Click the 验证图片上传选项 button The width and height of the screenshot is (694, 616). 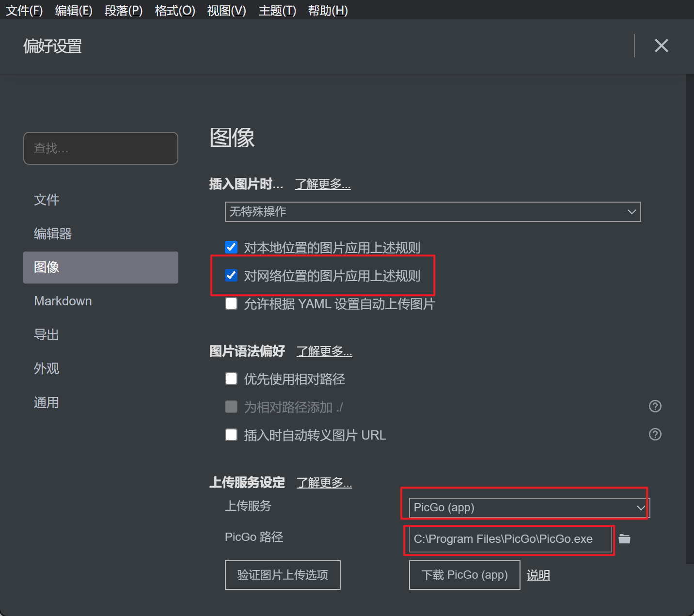(283, 575)
